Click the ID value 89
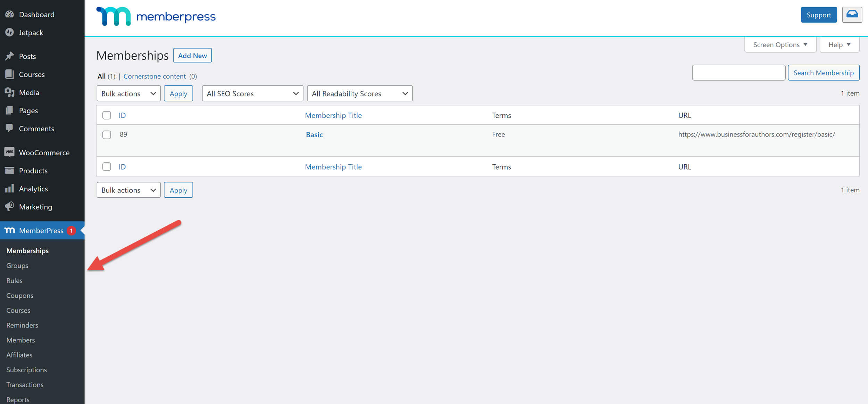868x404 pixels. [123, 134]
